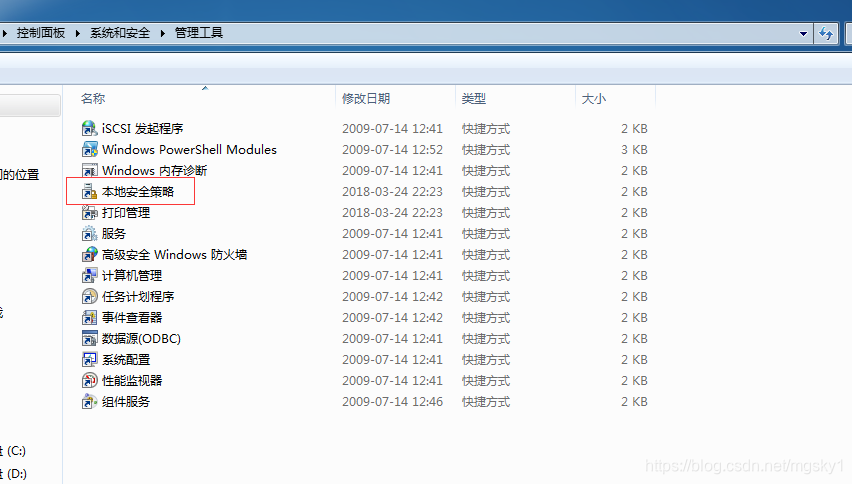The height and width of the screenshot is (484, 852).
Task: Open the address bar history dropdown
Action: coord(803,34)
